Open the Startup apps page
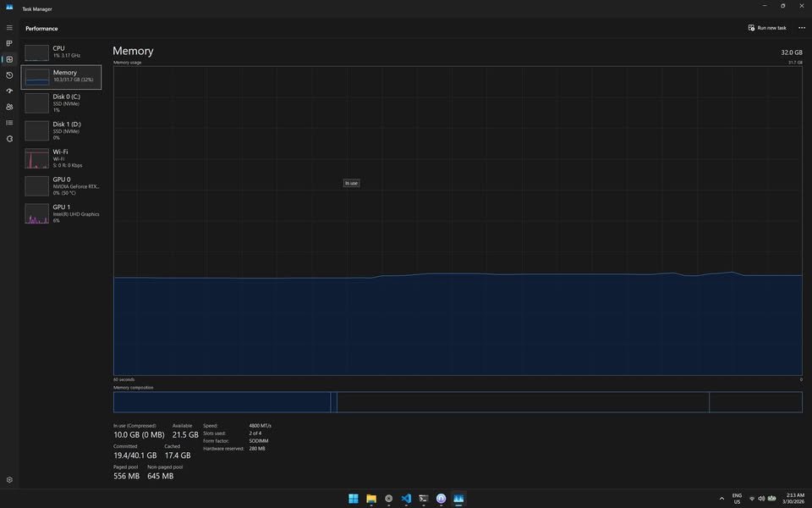 [8, 90]
